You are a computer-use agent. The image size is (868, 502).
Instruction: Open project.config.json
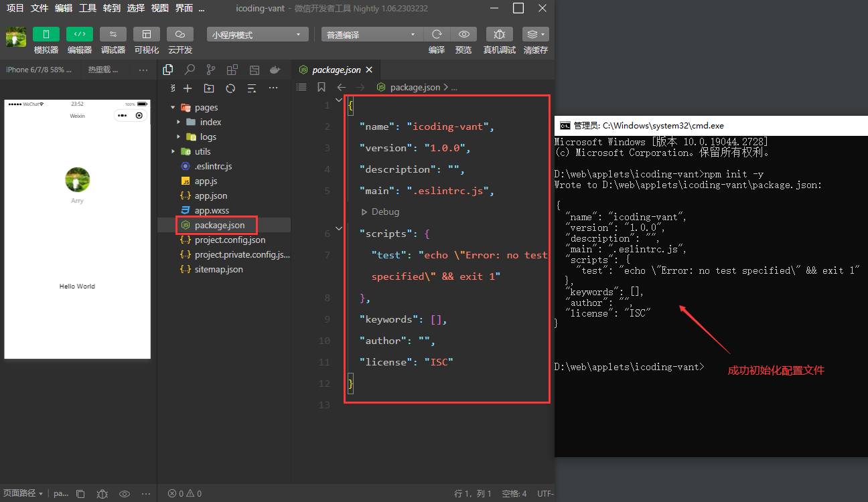pyautogui.click(x=230, y=240)
